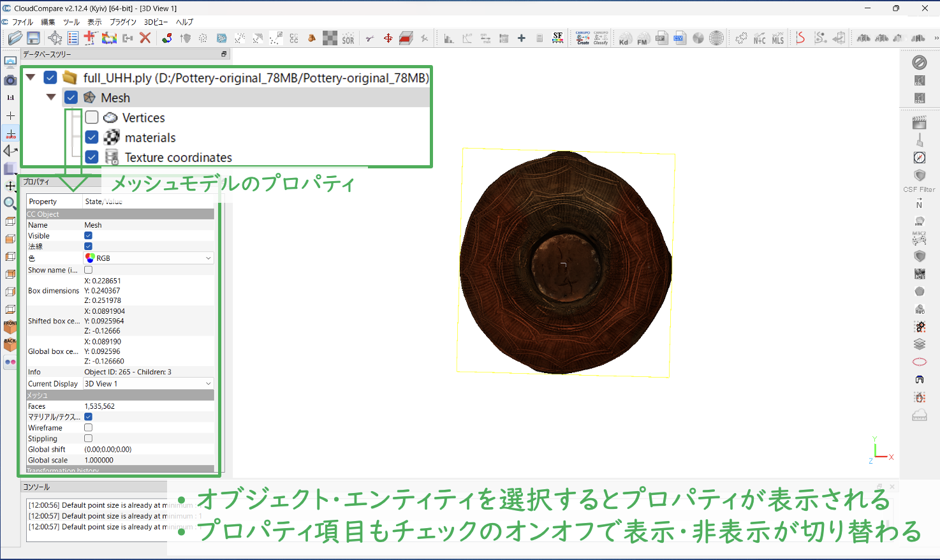Open the Cross Section red box tool

point(406,38)
